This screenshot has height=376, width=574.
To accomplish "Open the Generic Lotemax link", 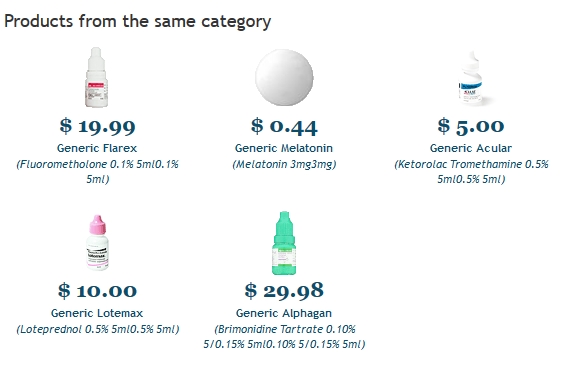I will [x=97, y=313].
